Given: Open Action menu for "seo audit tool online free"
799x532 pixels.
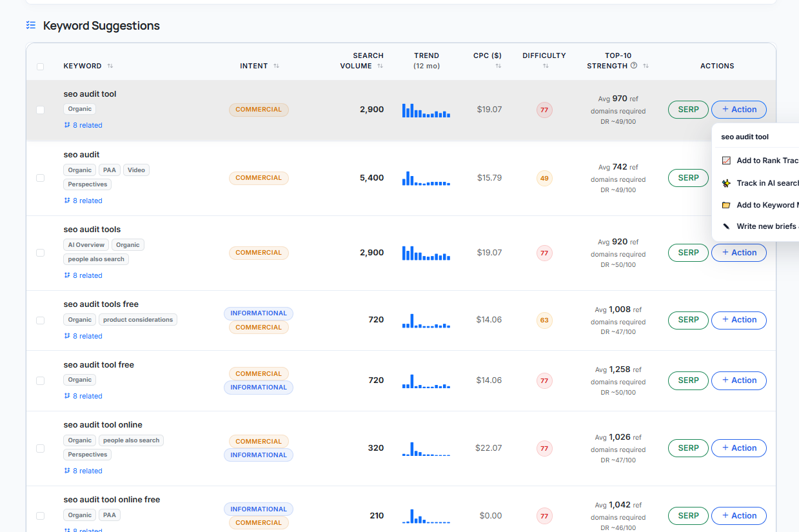Looking at the screenshot, I should click(x=739, y=516).
